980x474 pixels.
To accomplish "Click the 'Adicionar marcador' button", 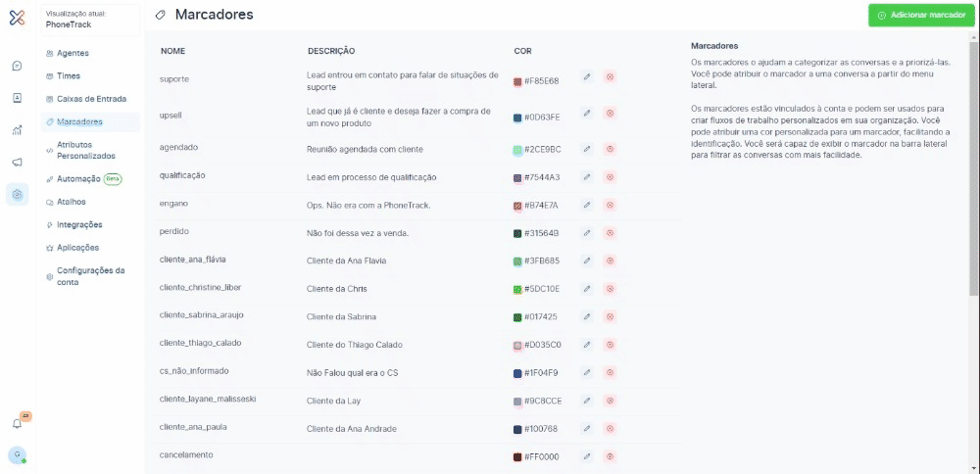I will click(920, 16).
